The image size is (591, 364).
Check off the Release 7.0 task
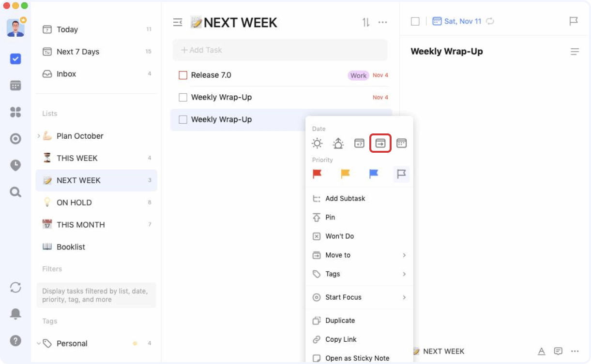pyautogui.click(x=183, y=75)
